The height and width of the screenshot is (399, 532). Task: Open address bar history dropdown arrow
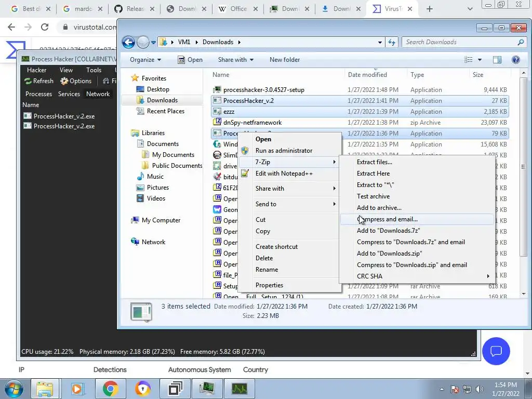[x=380, y=43]
